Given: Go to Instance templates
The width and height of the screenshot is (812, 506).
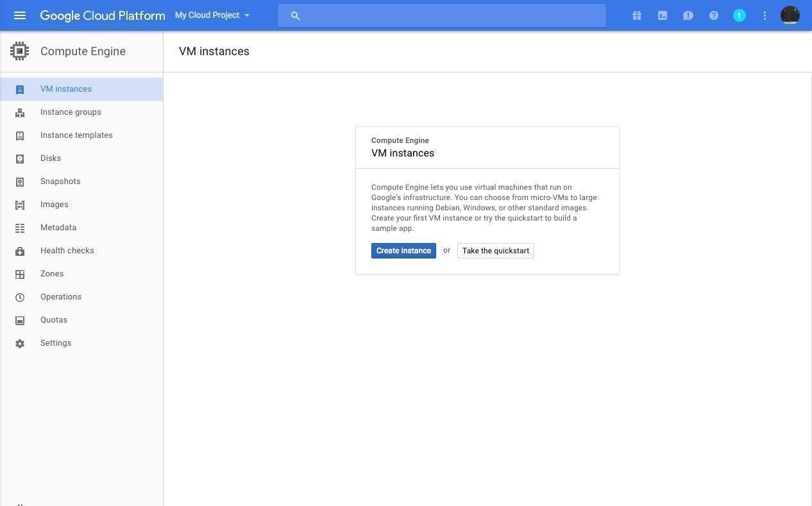Looking at the screenshot, I should [81, 135].
